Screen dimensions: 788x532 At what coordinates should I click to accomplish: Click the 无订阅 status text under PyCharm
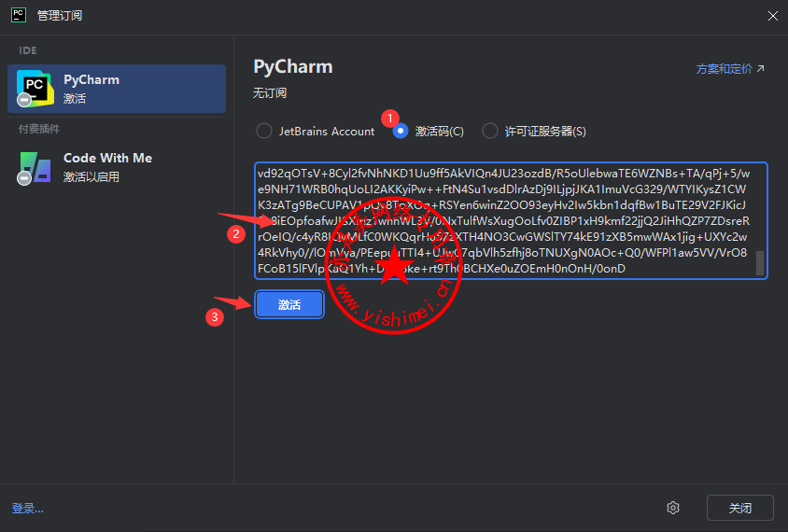[x=270, y=93]
